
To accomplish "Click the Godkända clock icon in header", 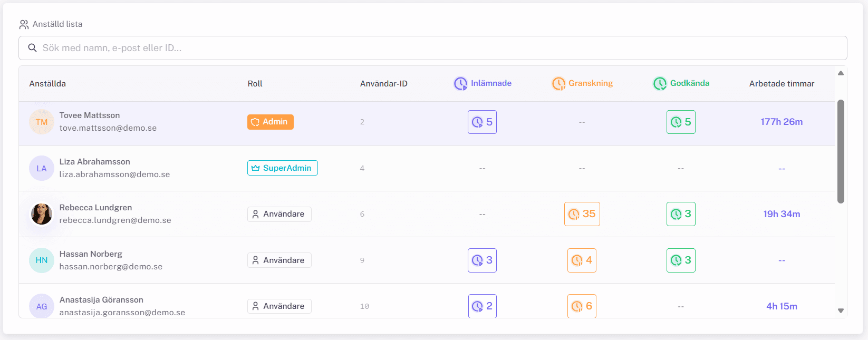I will 660,83.
